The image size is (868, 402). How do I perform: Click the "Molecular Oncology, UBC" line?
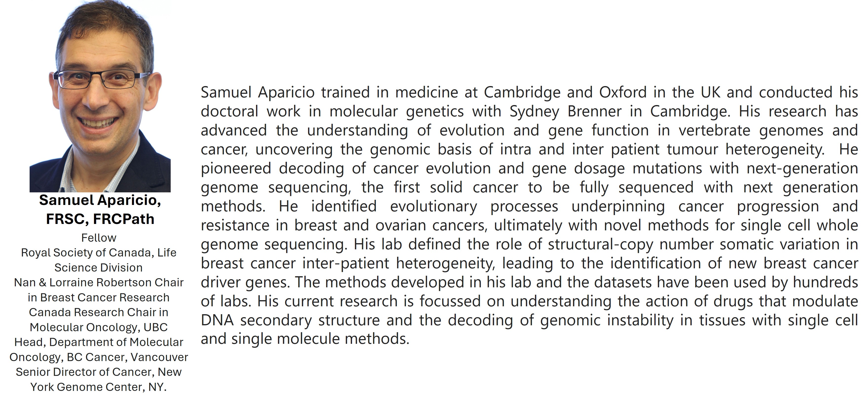tap(99, 327)
